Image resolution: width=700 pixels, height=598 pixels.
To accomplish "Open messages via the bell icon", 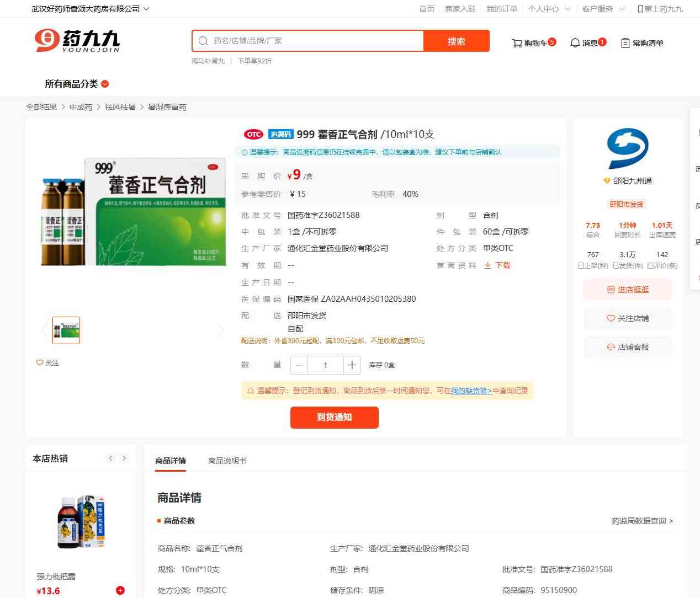I will tap(575, 43).
